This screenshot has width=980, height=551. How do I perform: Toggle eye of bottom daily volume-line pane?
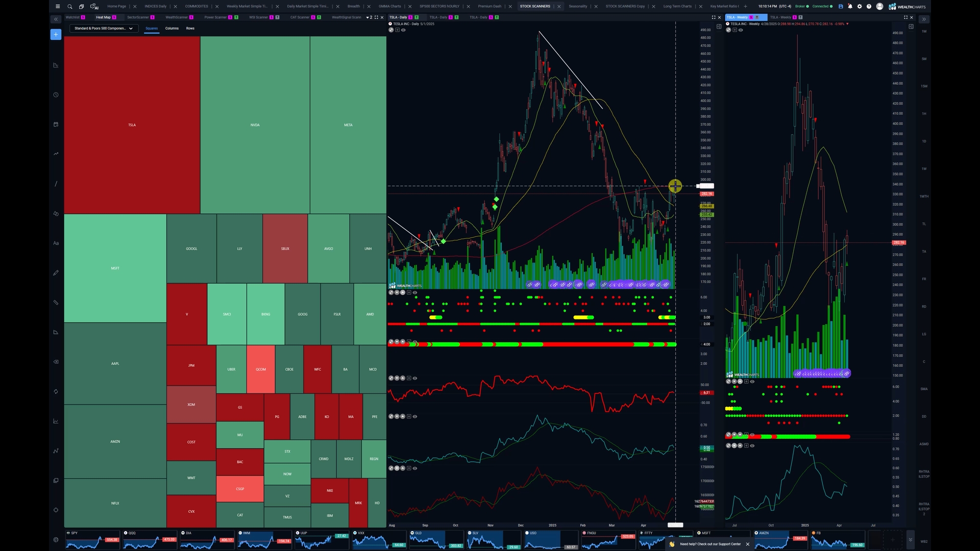(x=415, y=468)
